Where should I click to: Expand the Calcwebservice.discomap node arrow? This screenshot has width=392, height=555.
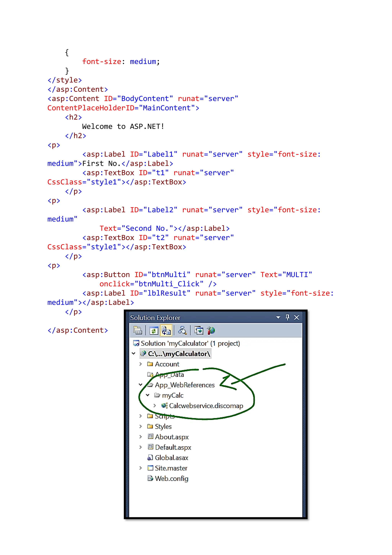[x=154, y=406]
